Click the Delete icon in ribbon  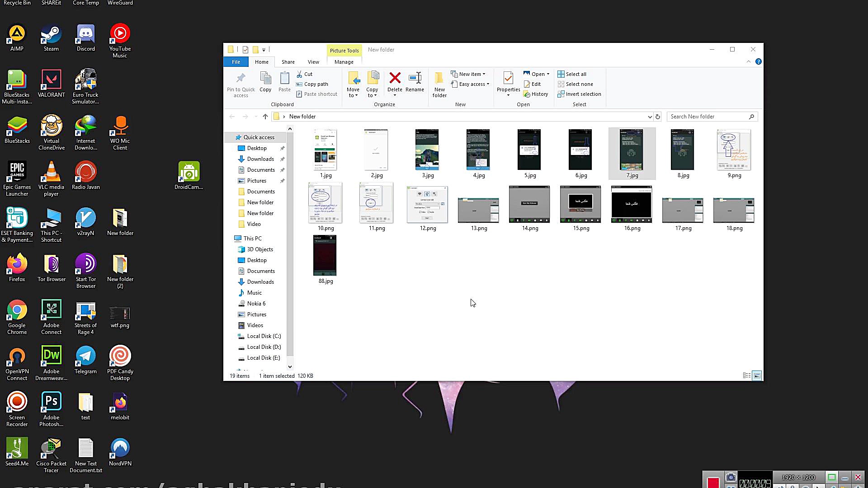395,79
